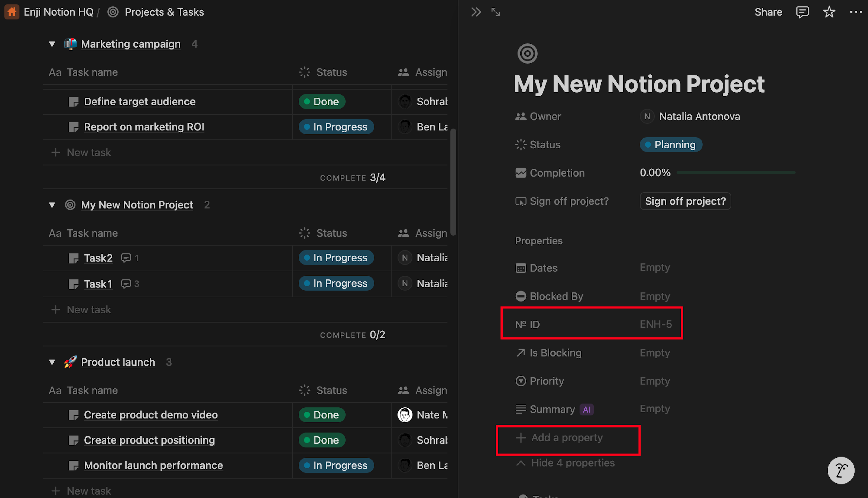Click the large target page icon above title
This screenshot has height=498, width=868.
pyautogui.click(x=527, y=53)
